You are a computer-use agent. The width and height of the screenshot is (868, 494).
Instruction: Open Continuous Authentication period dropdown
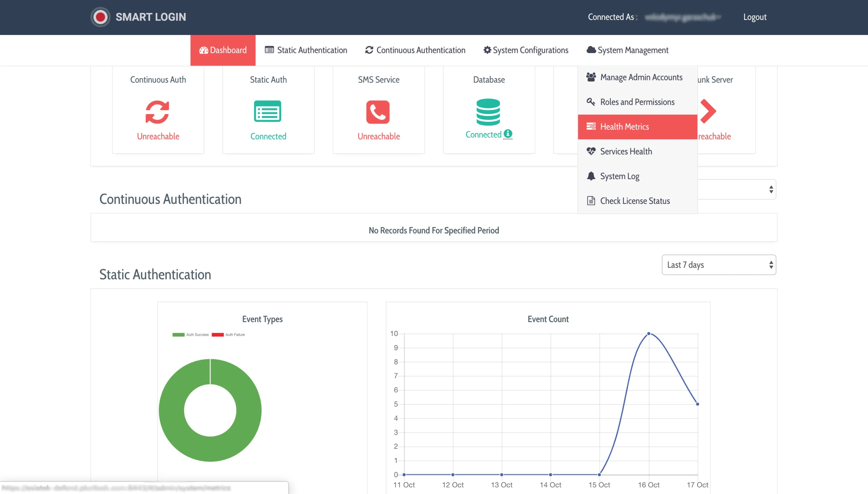736,189
